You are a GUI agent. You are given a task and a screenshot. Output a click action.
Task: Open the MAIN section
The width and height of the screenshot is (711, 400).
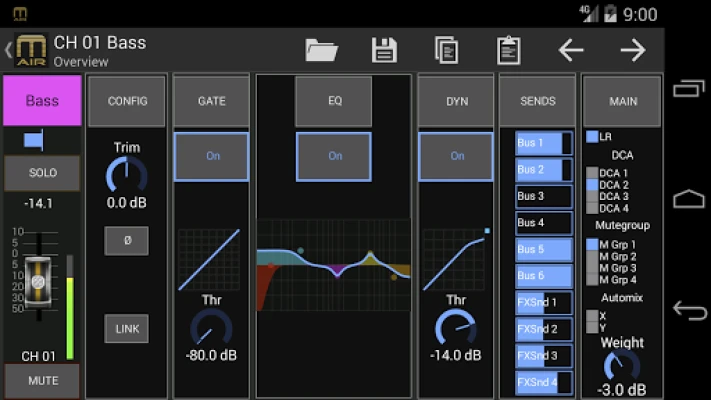622,100
